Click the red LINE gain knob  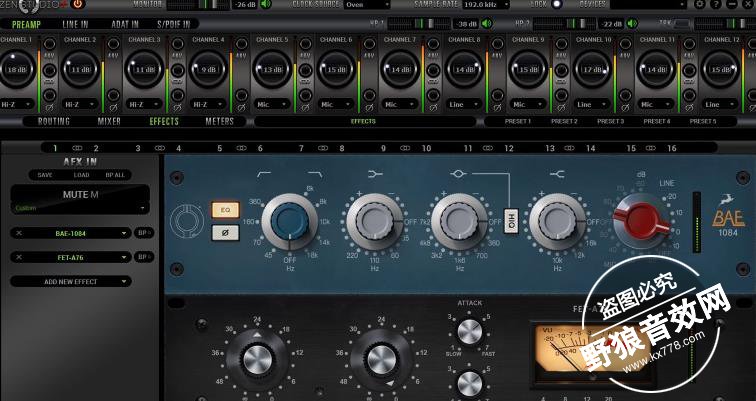coord(641,221)
